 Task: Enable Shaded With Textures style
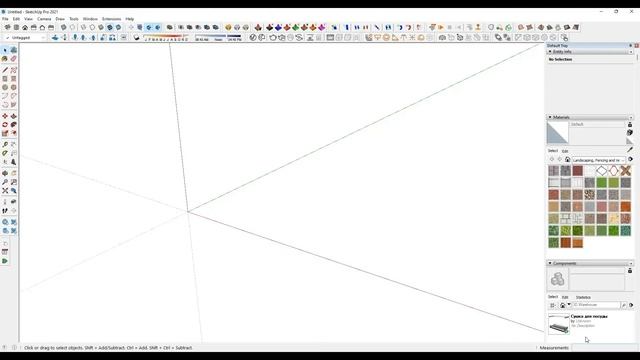point(110,27)
